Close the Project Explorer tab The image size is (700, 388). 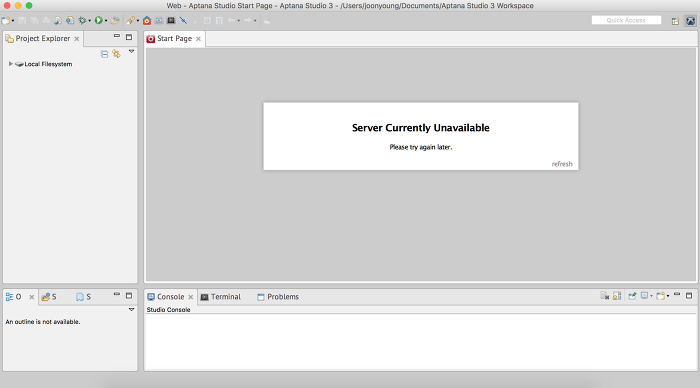point(77,39)
